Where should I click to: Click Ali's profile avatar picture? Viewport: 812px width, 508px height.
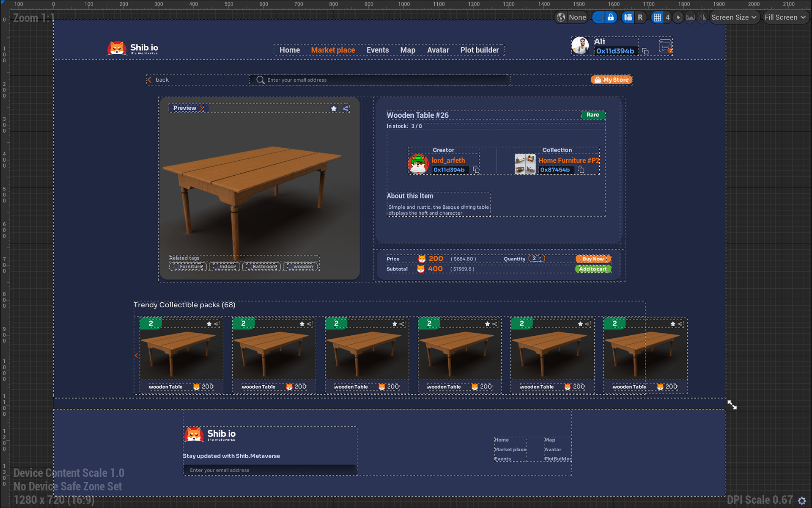(580, 46)
